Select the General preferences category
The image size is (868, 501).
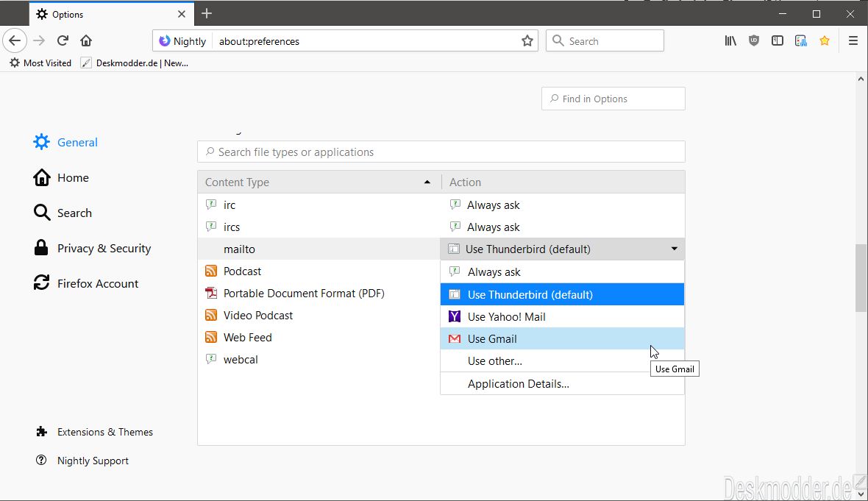[x=65, y=142]
